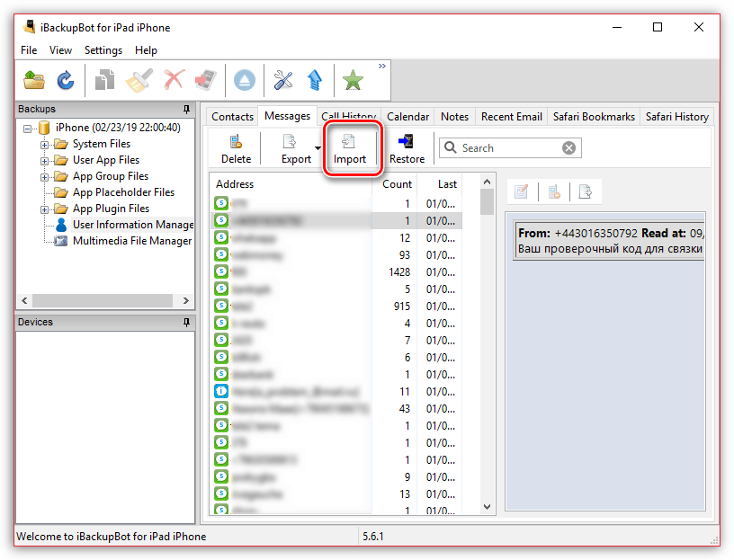Click the version 5.6.1 status bar entry
The width and height of the screenshot is (734, 560).
[373, 536]
